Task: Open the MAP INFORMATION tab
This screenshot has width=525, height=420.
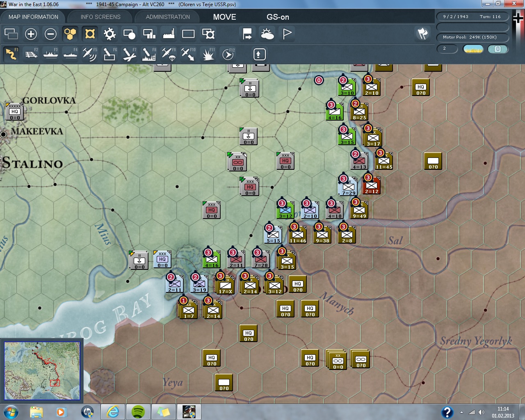Action: point(33,17)
